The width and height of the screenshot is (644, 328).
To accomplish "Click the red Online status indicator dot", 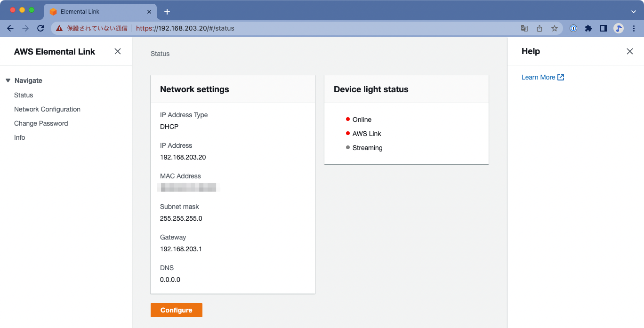I will tap(348, 119).
